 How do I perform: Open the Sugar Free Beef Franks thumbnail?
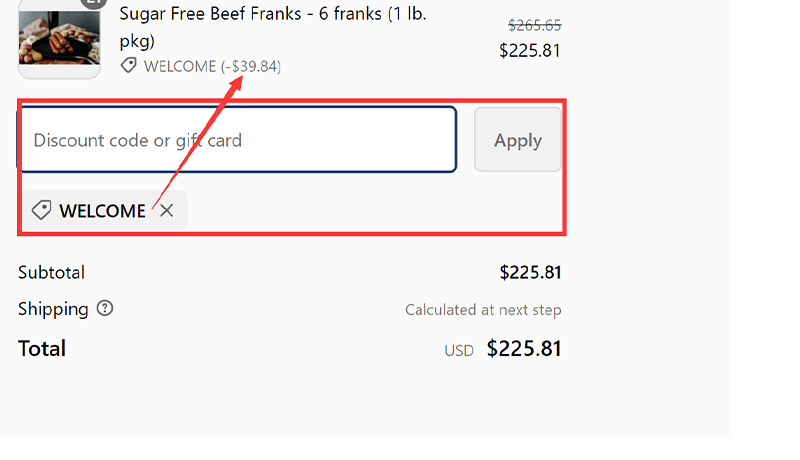pos(58,40)
